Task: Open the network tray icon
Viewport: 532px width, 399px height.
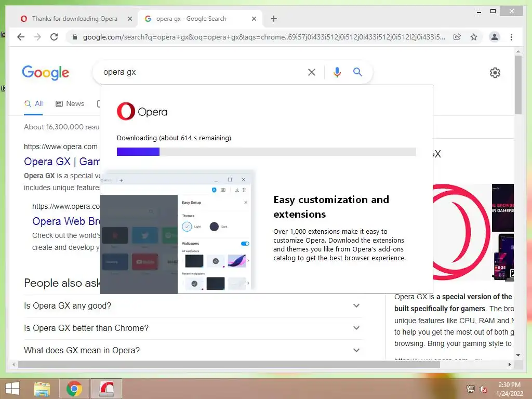Action: click(470, 389)
